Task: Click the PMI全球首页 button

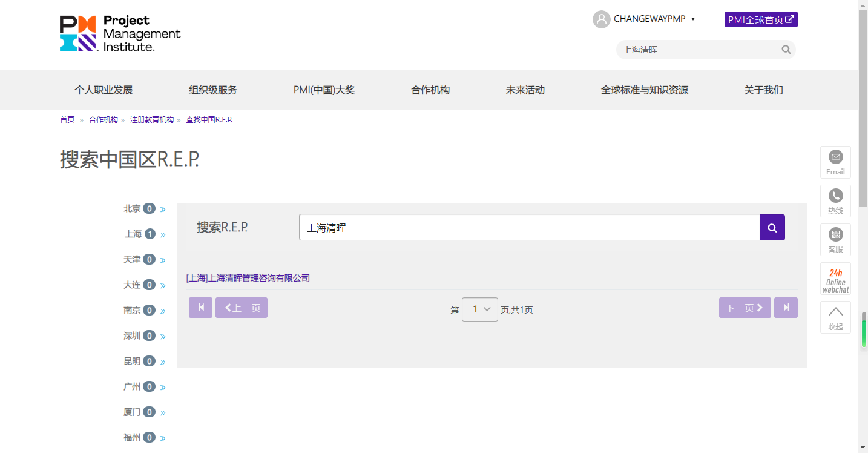Action: (x=761, y=19)
